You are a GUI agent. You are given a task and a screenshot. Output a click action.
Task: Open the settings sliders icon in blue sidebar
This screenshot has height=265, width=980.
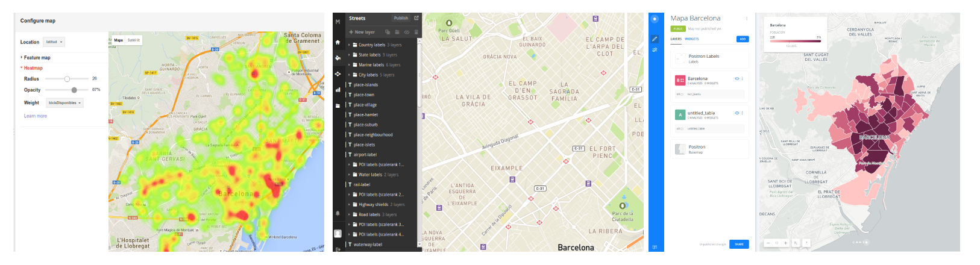pos(655,50)
